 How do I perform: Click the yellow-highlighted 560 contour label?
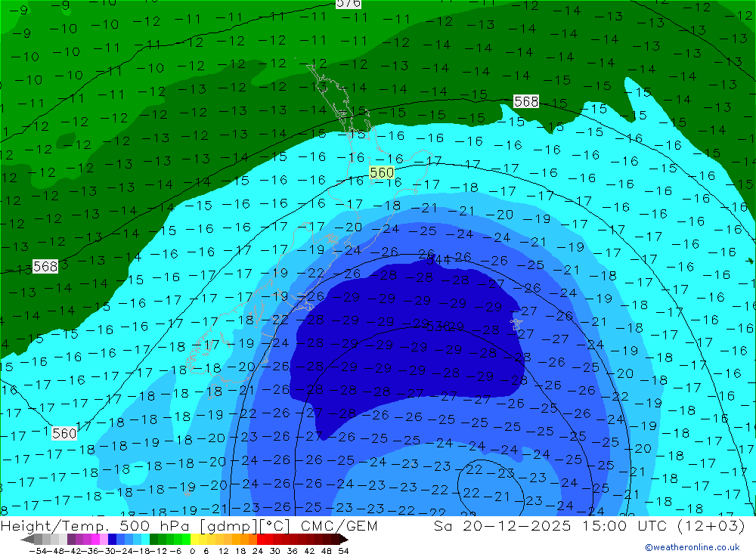point(382,172)
